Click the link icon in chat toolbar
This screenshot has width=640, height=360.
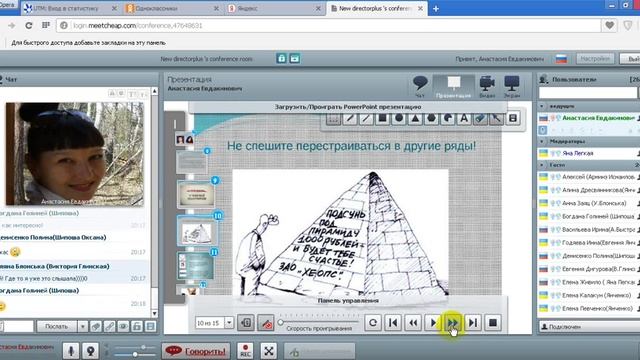click(109, 327)
